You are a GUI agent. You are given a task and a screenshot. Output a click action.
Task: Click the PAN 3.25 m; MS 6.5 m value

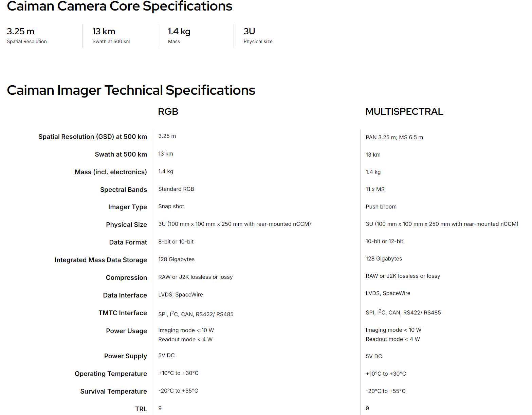(x=395, y=137)
